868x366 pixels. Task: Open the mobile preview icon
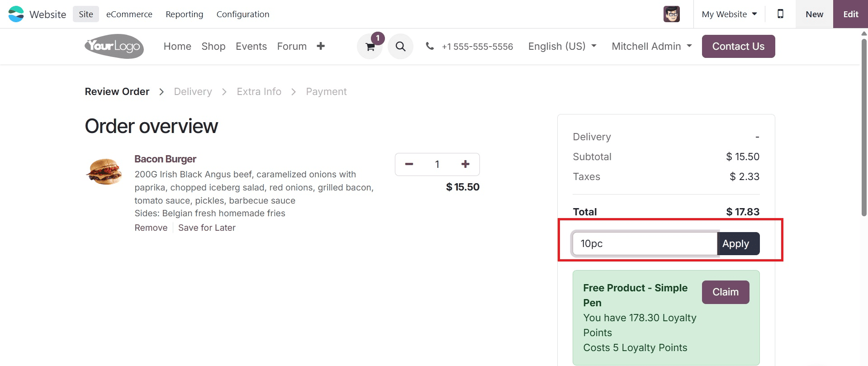780,14
